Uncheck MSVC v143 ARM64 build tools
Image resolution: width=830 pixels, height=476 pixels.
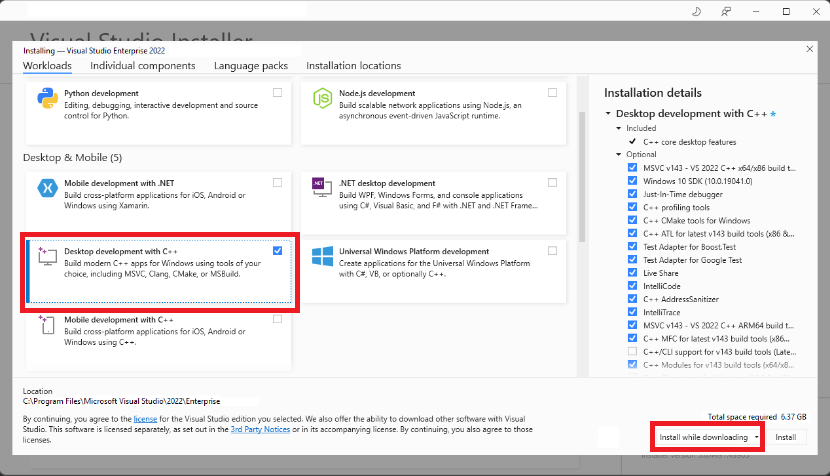[x=632, y=325]
